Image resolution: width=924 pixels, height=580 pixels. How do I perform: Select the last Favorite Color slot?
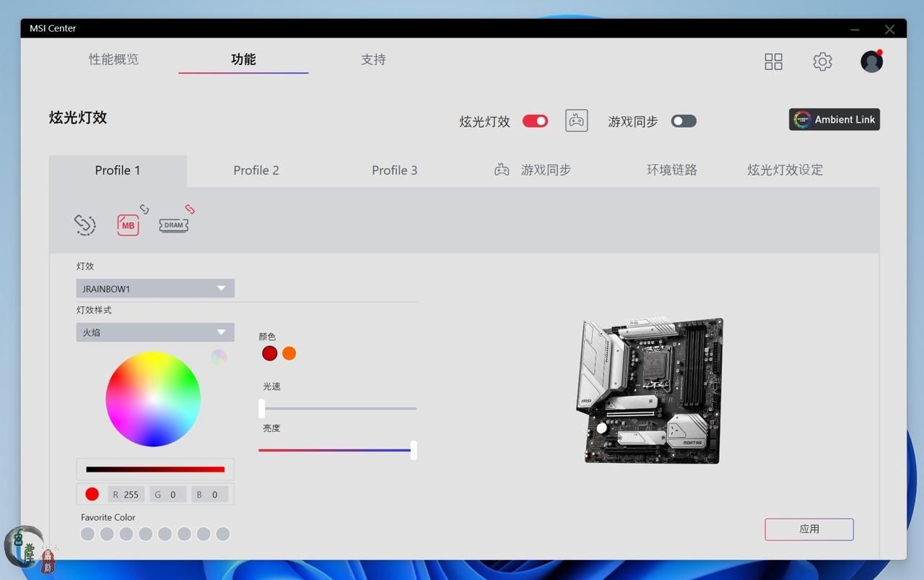pos(223,534)
